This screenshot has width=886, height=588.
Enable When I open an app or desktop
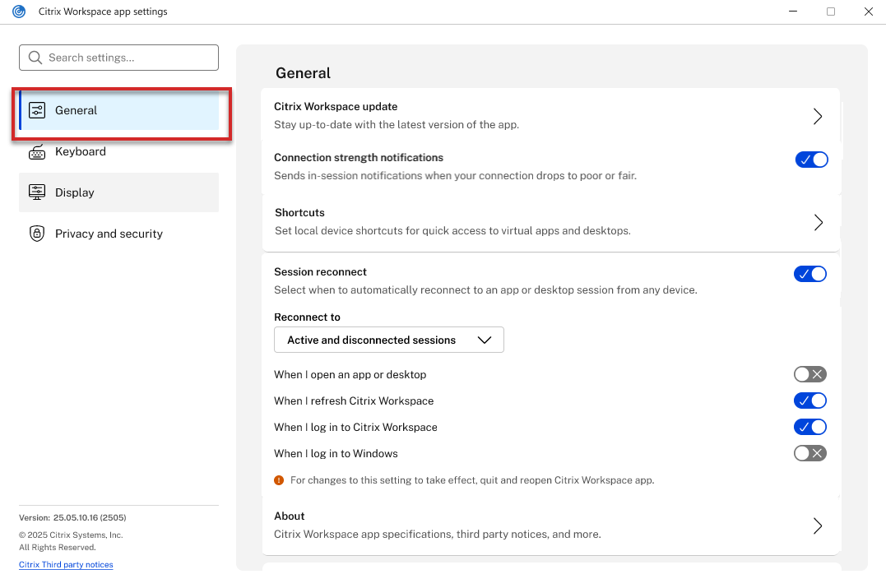810,374
